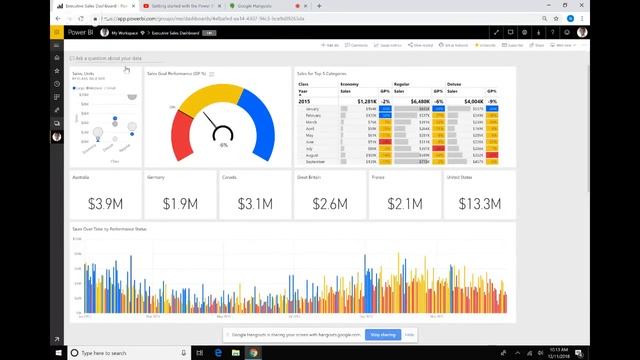
Task: Toggle the left navigation hamburger menu
Action: pyautogui.click(x=57, y=45)
